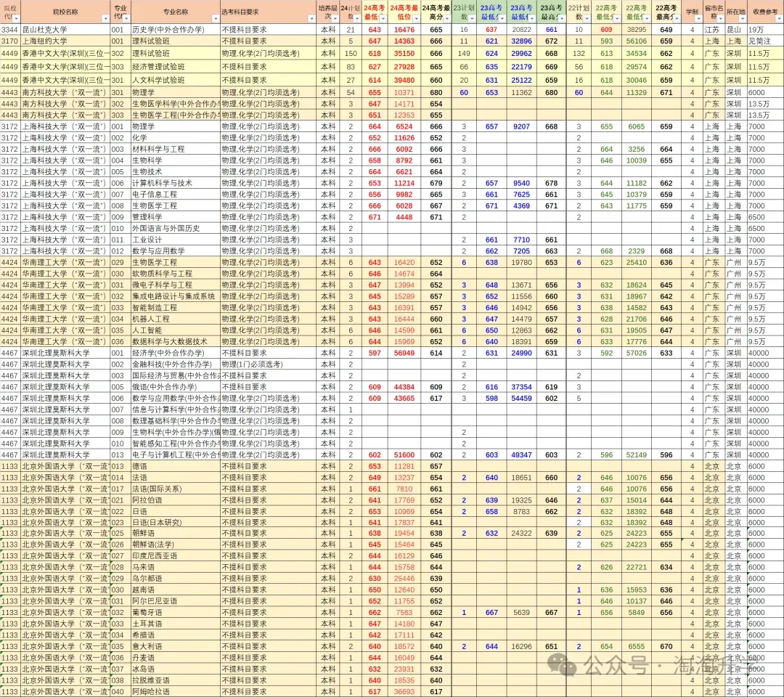Select the major cell 土耳其语
This screenshot has width=784, height=697.
tap(176, 624)
